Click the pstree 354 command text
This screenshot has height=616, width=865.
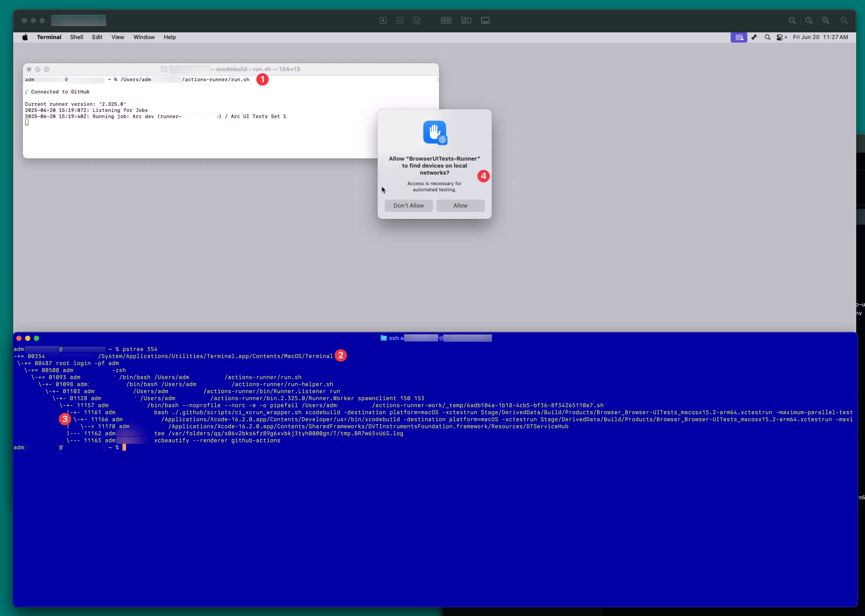tap(140, 349)
